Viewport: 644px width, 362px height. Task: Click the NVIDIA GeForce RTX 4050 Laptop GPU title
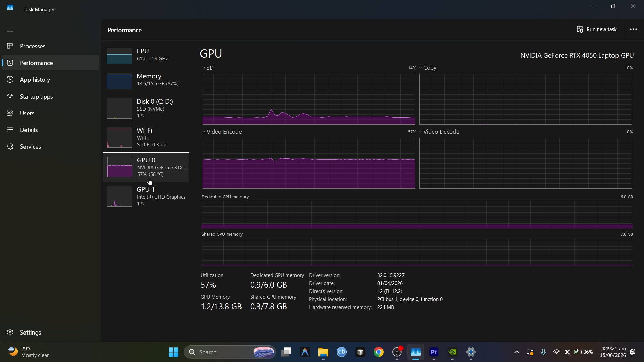click(x=577, y=55)
